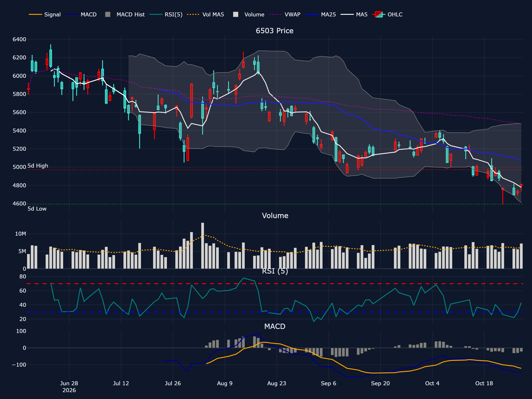Click the 'Jun 28 2026' x-axis label
Viewport: 532px width, 399px height.
coord(69,387)
